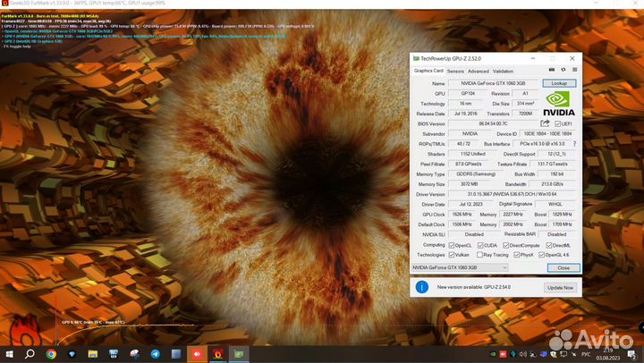Click the Die Size 314 mm² value
This screenshot has width=644, height=363.
click(525, 104)
